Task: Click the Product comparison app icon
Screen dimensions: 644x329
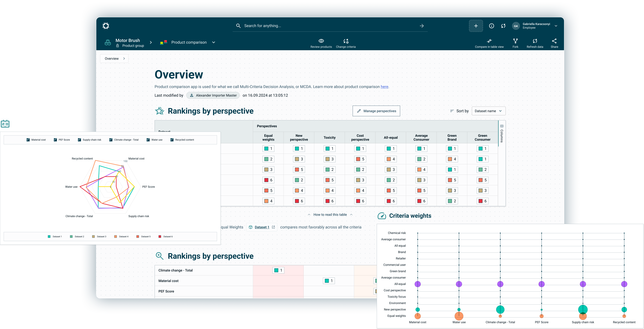Action: pos(163,42)
